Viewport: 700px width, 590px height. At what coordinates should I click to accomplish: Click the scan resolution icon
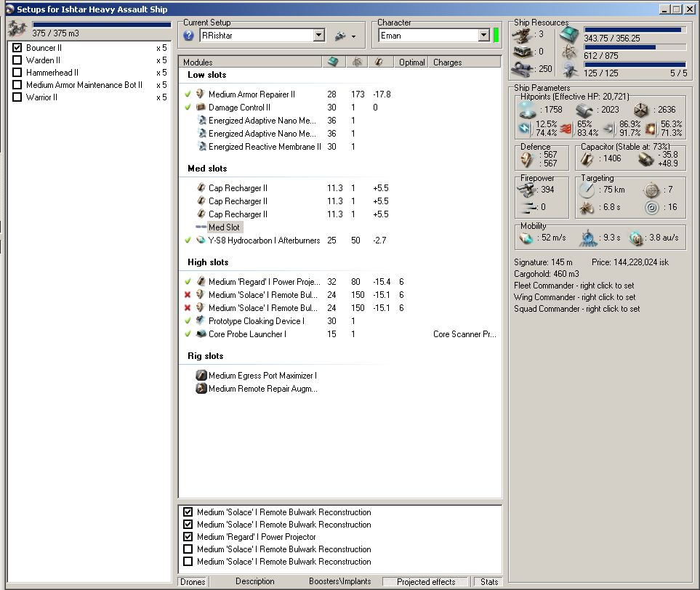tap(587, 208)
